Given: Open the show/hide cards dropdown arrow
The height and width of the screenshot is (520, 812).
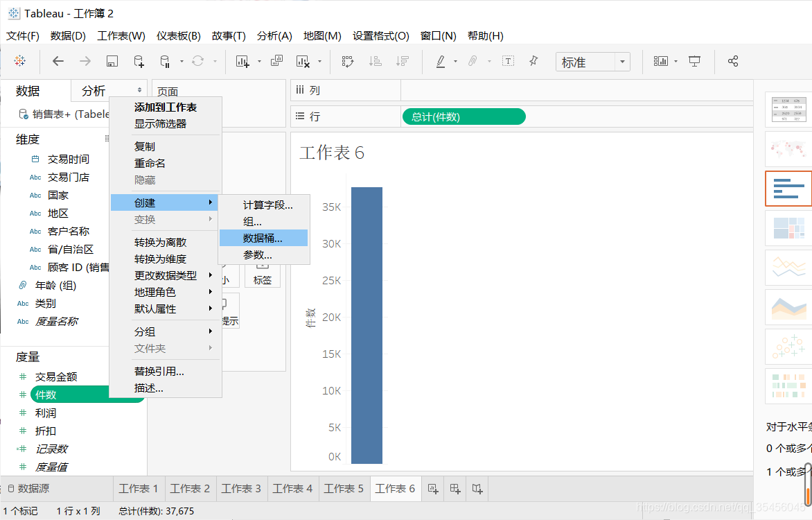Looking at the screenshot, I should coord(676,61).
